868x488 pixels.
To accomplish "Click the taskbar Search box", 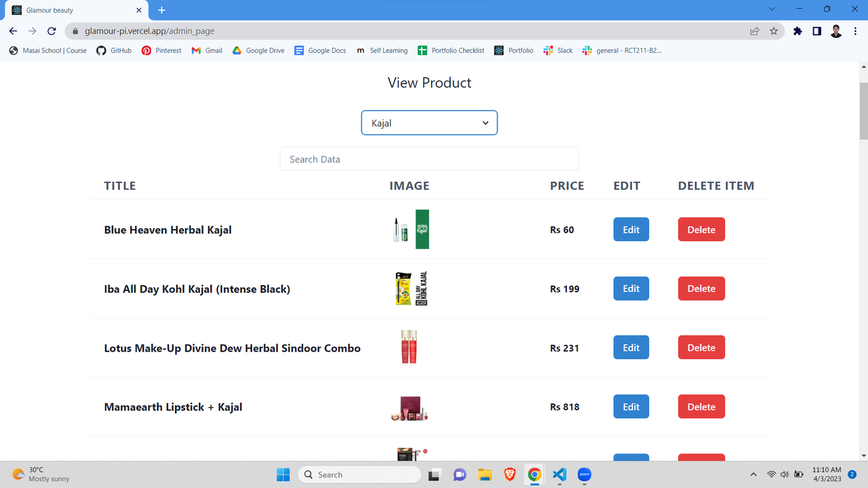I will pos(359,474).
